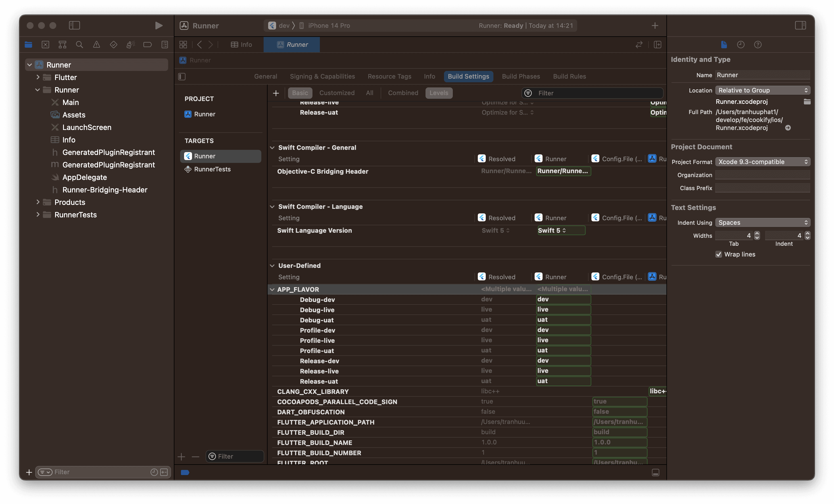Image resolution: width=834 pixels, height=504 pixels.
Task: Reveal full path in Finder arrow icon
Action: 788,128
